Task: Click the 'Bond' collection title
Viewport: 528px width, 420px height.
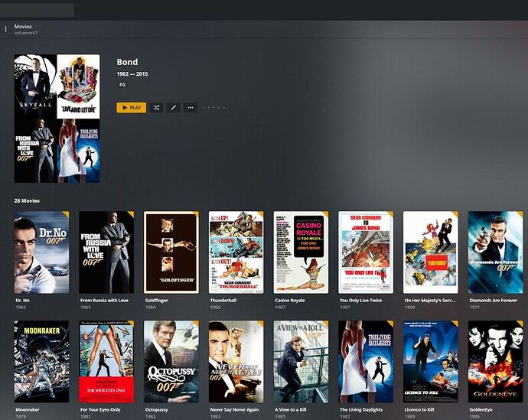Action: click(127, 62)
